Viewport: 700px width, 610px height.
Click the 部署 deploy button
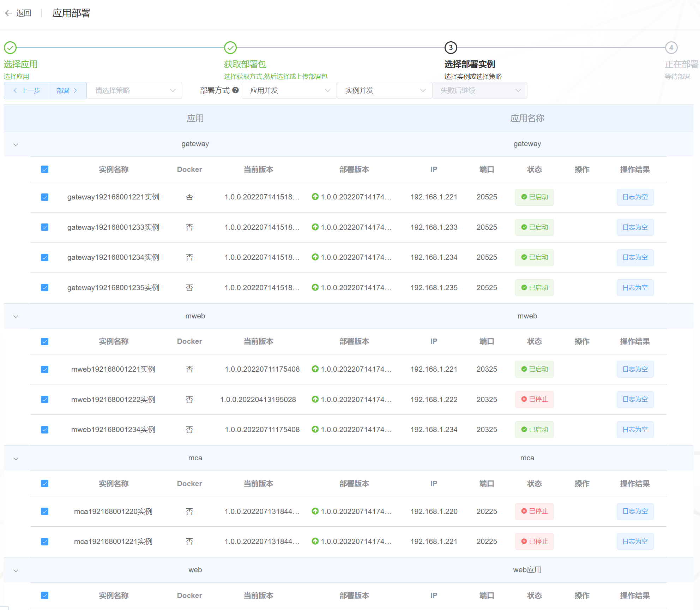67,90
